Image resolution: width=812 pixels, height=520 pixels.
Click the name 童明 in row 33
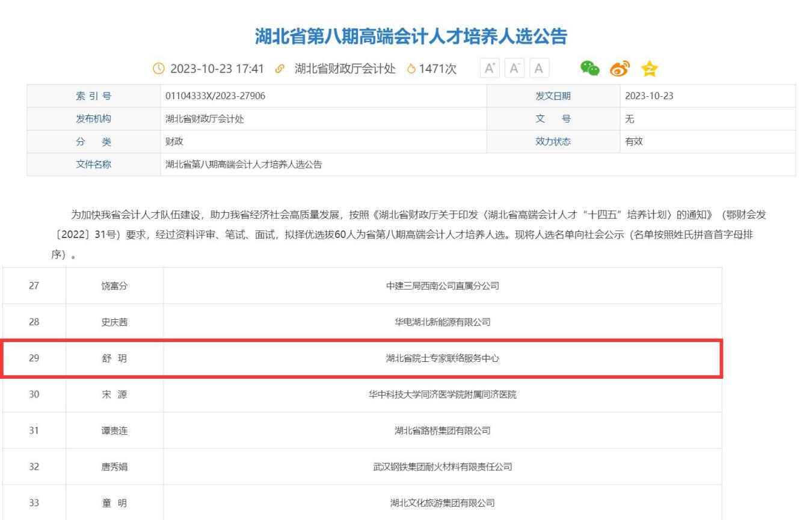click(114, 503)
